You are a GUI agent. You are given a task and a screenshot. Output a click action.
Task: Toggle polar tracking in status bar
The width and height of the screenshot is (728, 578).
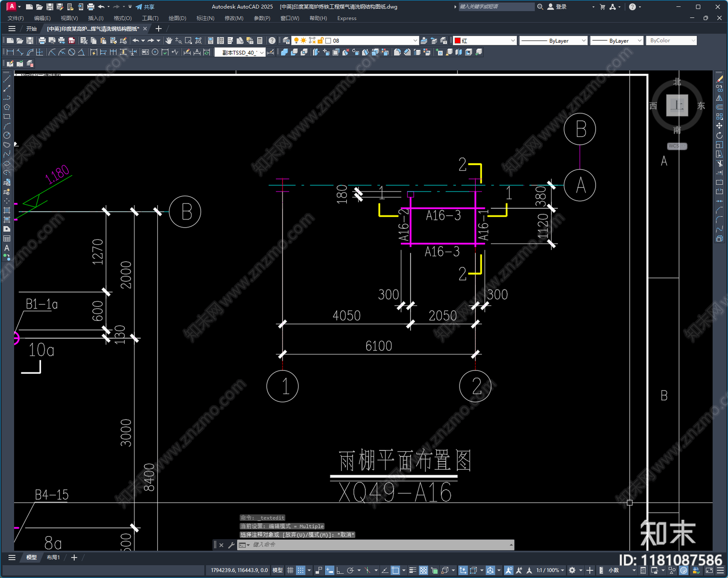pos(350,570)
